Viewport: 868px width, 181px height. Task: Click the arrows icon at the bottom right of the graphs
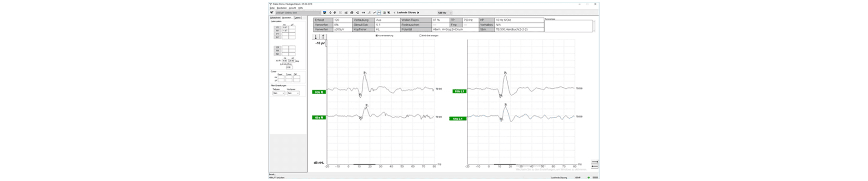coord(594,164)
